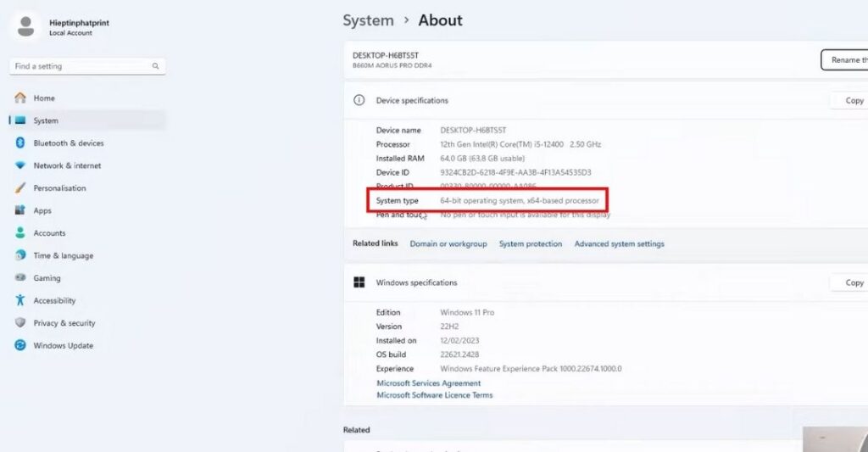This screenshot has height=452, width=868.
Task: Collapse the Windows specifications section
Action: [416, 283]
